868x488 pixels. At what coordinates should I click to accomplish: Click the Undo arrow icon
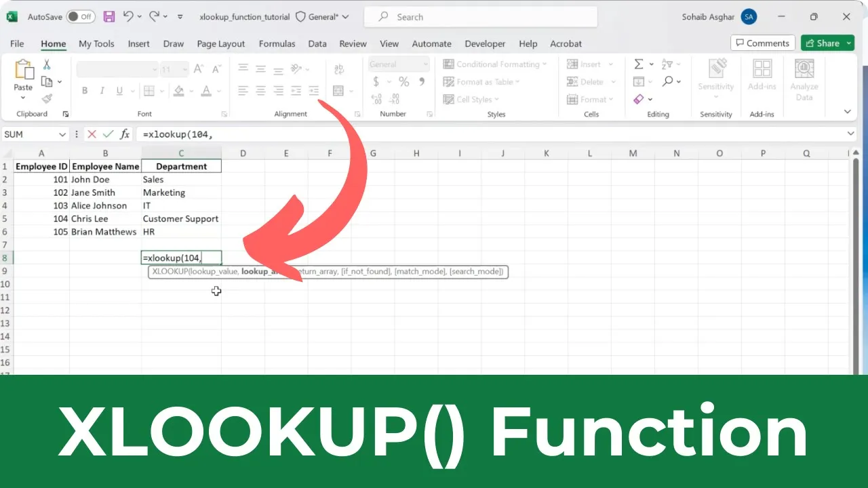[x=128, y=16]
